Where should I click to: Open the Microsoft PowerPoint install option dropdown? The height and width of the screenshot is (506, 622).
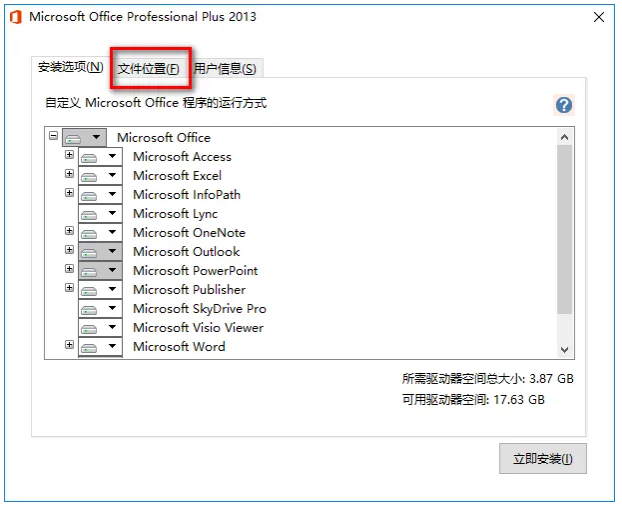(x=99, y=271)
